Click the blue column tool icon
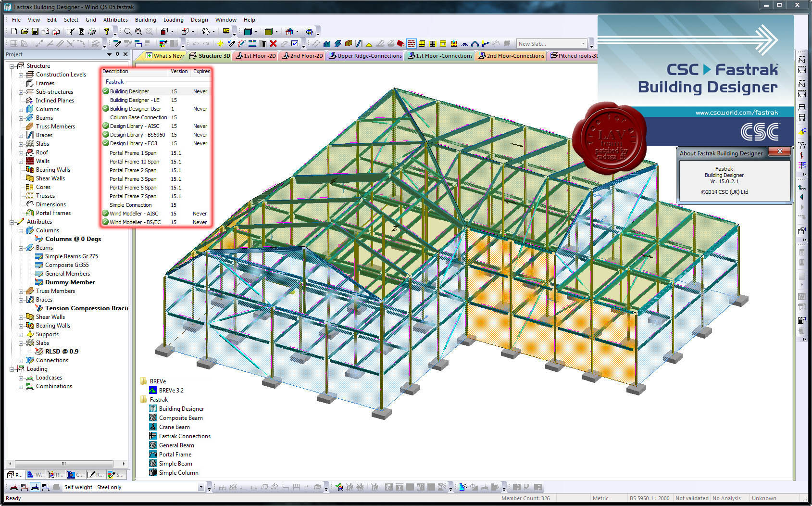 point(327,44)
